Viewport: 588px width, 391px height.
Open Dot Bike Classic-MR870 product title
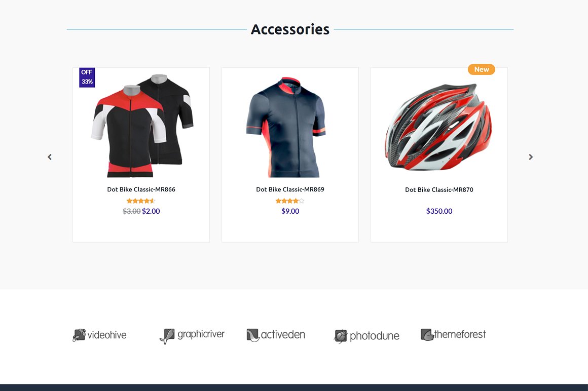[439, 190]
